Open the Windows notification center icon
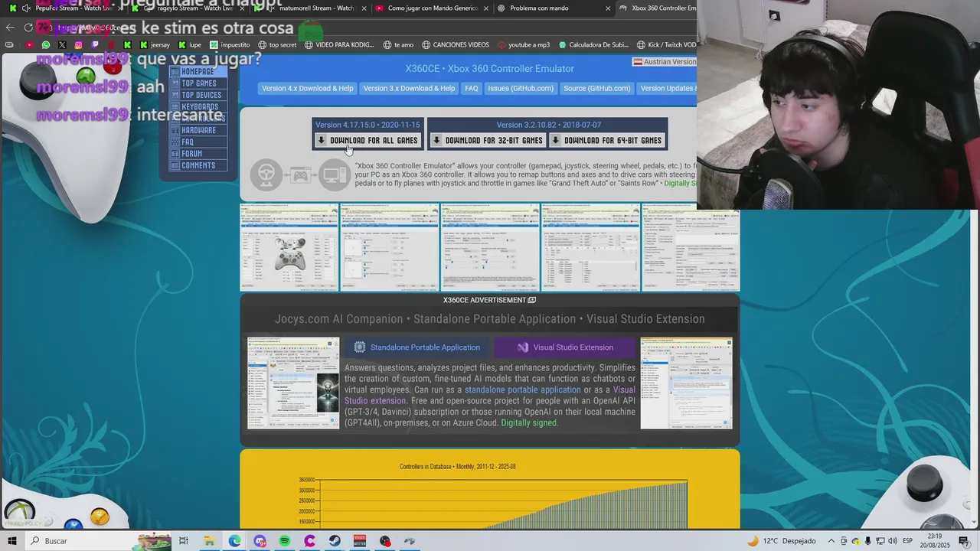Screen dimensions: 980x551 (x=964, y=541)
